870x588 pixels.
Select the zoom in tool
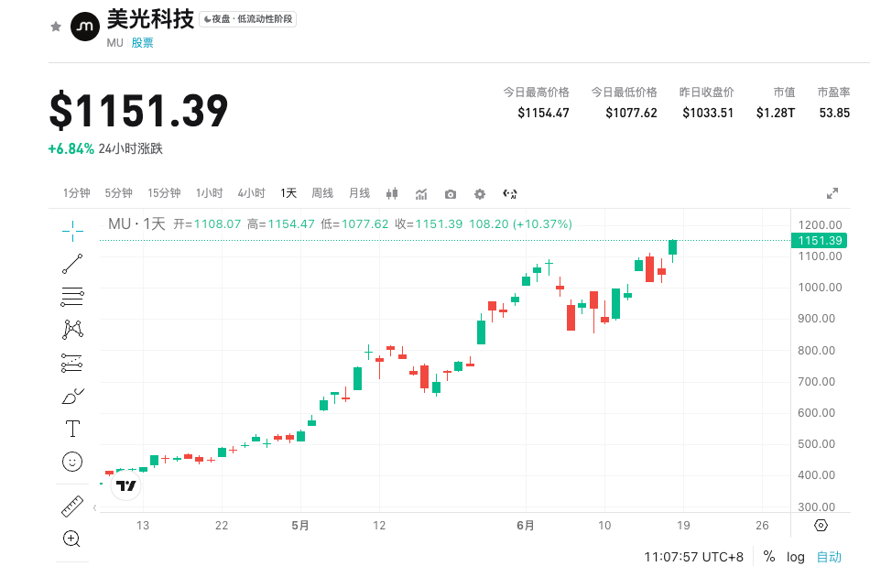(x=72, y=539)
